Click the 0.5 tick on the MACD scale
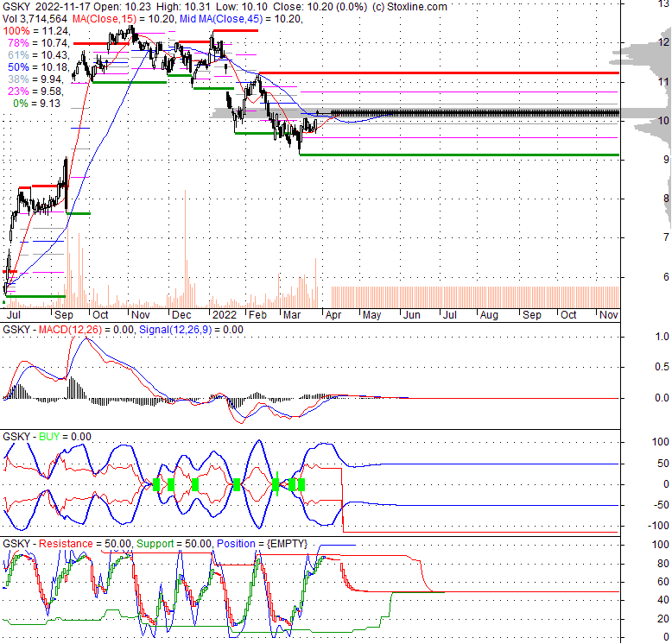Screen dimensions: 672x644 (x=662, y=367)
